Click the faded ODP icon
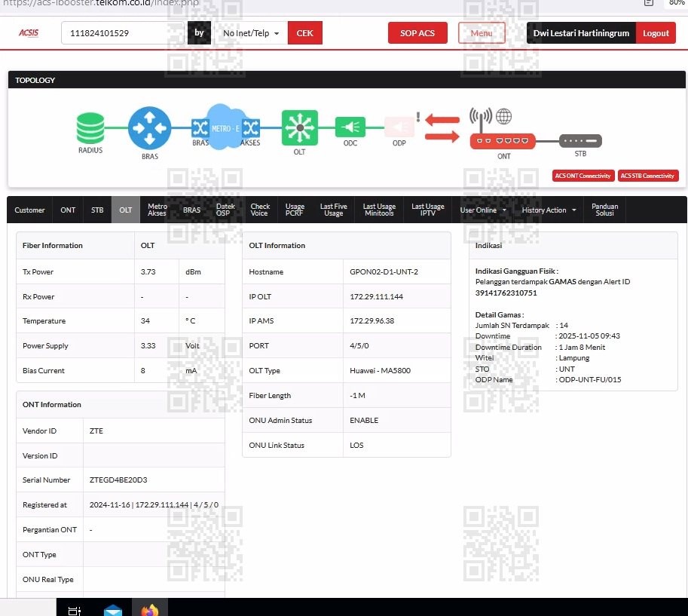This screenshot has height=616, width=688. click(399, 127)
